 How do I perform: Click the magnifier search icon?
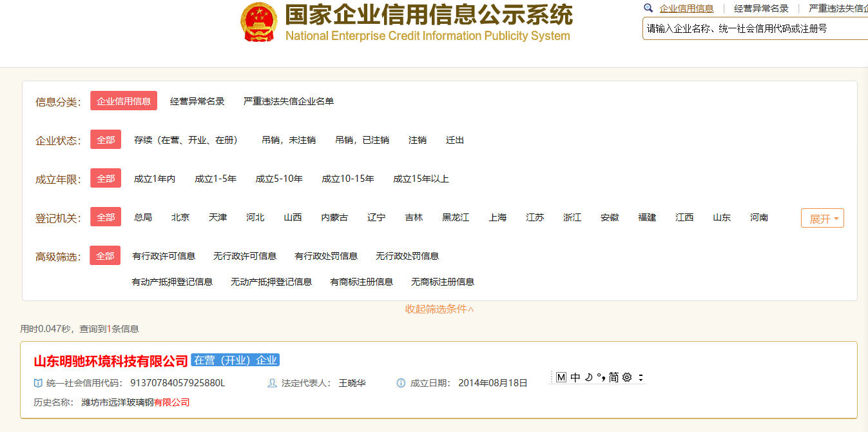click(648, 8)
